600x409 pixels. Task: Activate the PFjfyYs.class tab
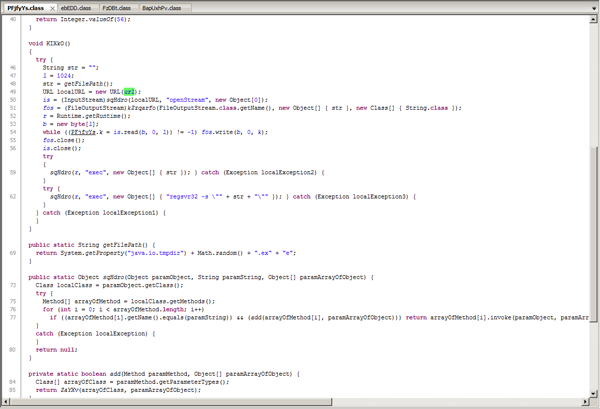[x=20, y=8]
